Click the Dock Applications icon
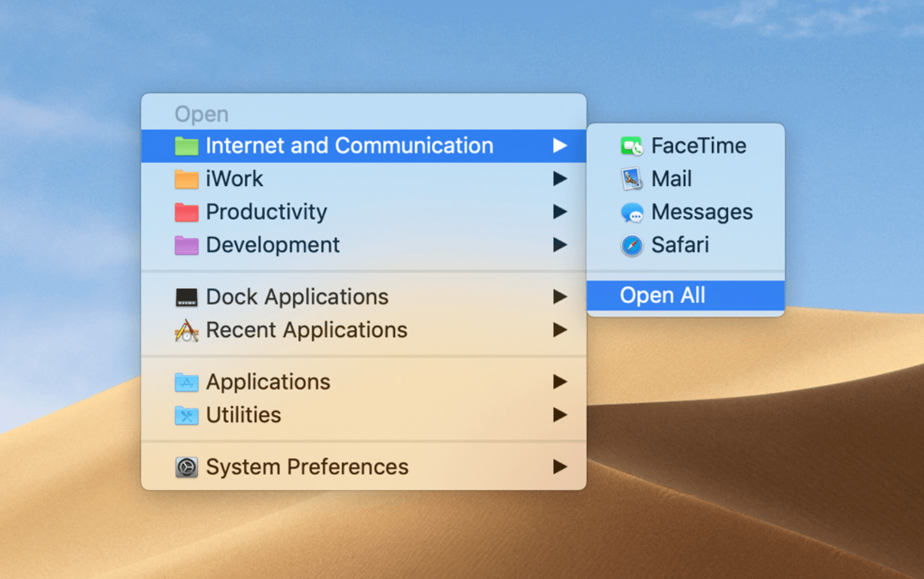Viewport: 924px width, 579px height. tap(187, 297)
